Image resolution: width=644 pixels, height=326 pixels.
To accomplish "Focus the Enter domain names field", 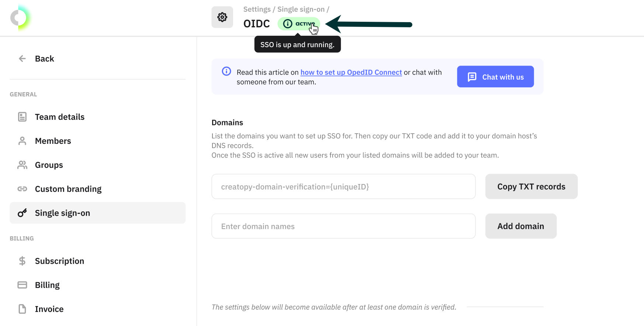I will point(343,226).
